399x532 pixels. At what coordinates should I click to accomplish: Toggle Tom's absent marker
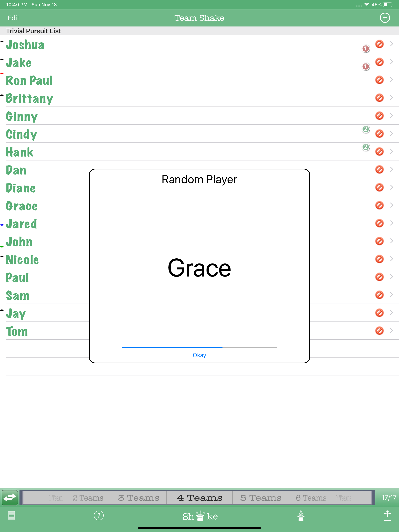coord(379,331)
